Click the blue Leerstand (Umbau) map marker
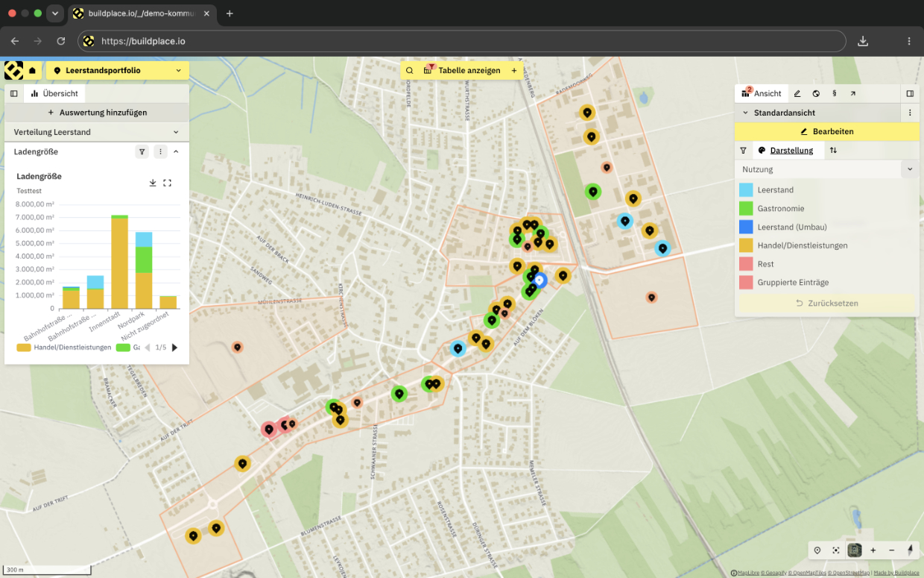 (x=540, y=280)
